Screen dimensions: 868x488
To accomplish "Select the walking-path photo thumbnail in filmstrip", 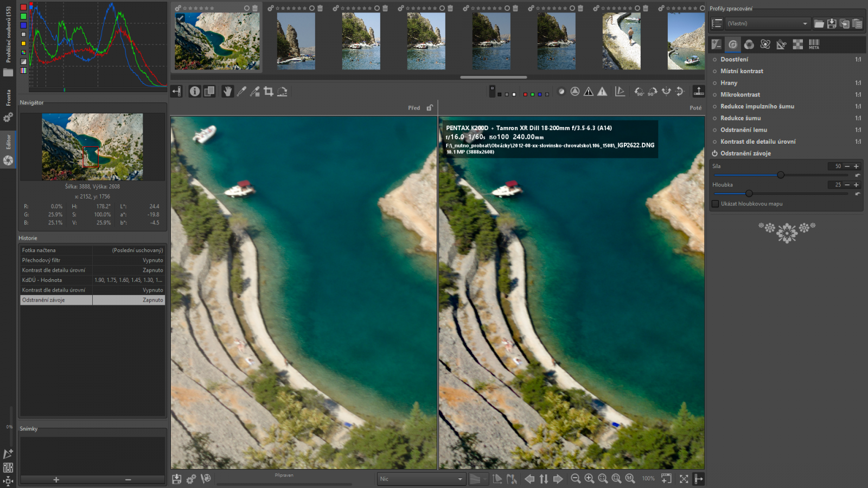I will [x=621, y=41].
